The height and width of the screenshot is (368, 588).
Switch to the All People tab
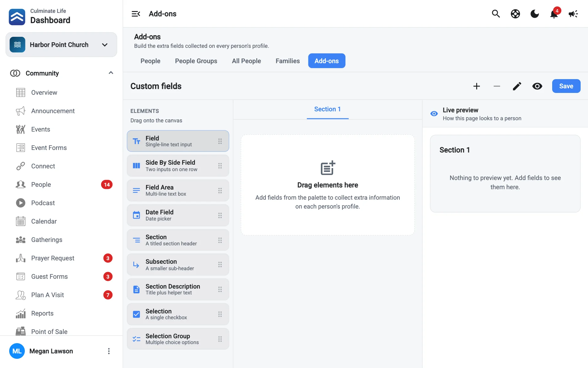click(246, 61)
